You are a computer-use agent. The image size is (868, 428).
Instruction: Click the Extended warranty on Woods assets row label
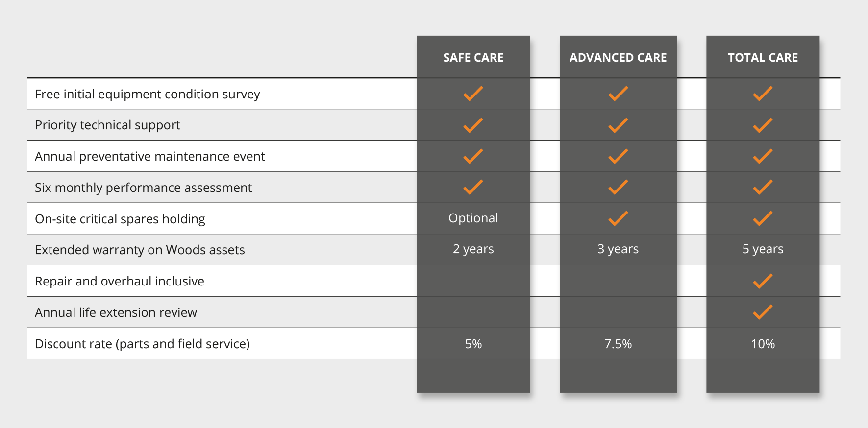tap(140, 250)
